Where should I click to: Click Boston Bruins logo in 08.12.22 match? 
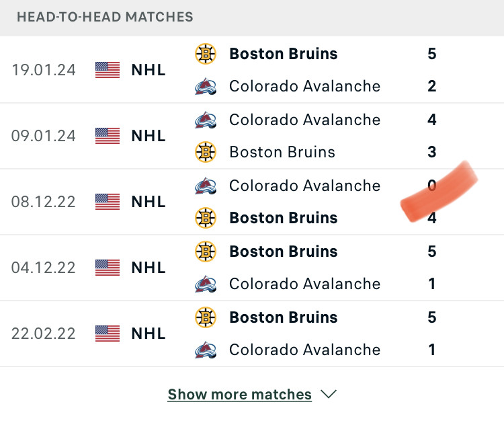(x=206, y=218)
